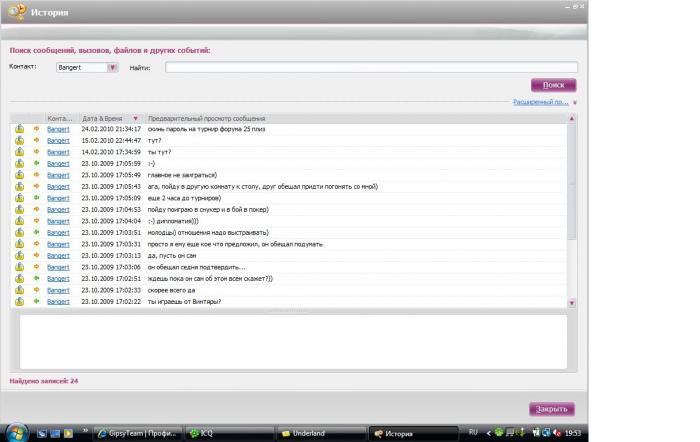
Task: Switch to ICQ taskbar window
Action: tap(229, 434)
